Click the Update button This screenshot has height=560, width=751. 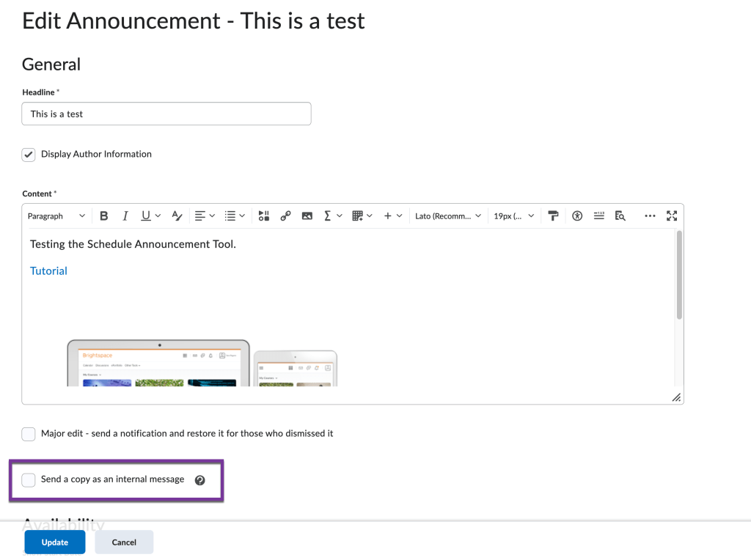pos(55,542)
